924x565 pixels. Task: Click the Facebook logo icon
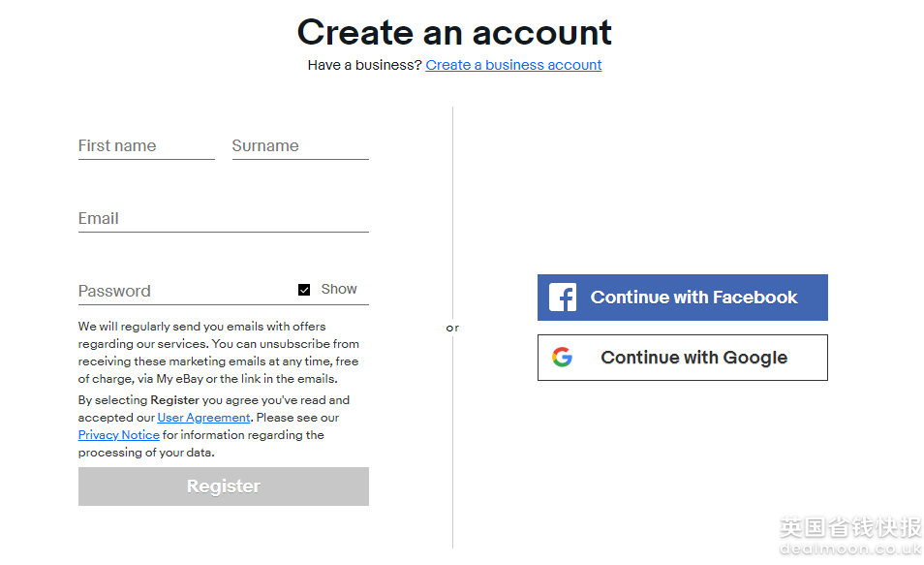click(x=563, y=298)
